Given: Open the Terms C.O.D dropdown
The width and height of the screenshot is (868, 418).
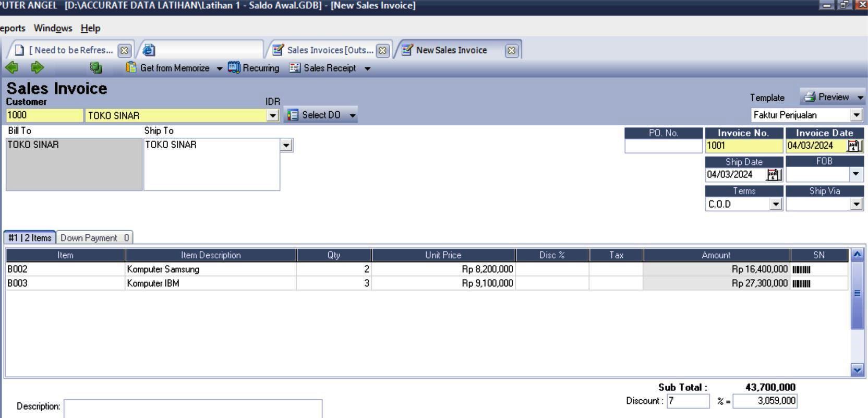Looking at the screenshot, I should pyautogui.click(x=776, y=204).
